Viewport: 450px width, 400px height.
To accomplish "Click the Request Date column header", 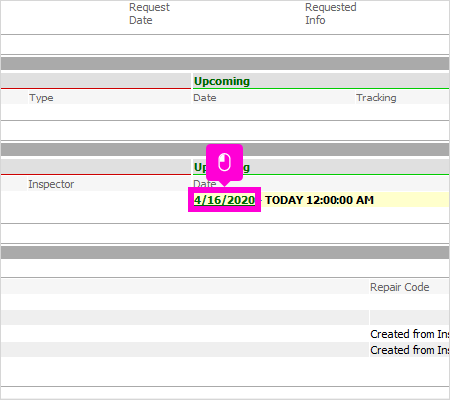I will [x=149, y=14].
